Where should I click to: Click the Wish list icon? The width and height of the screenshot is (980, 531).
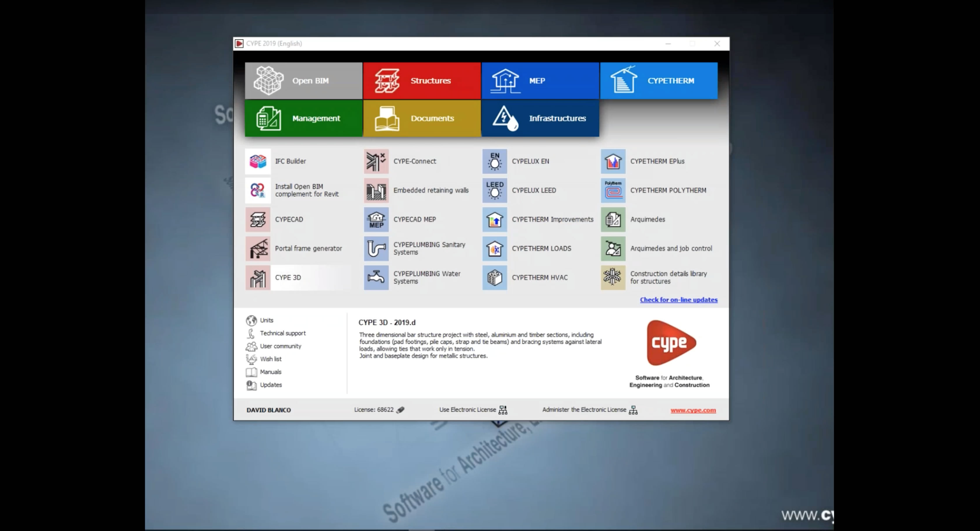(251, 360)
